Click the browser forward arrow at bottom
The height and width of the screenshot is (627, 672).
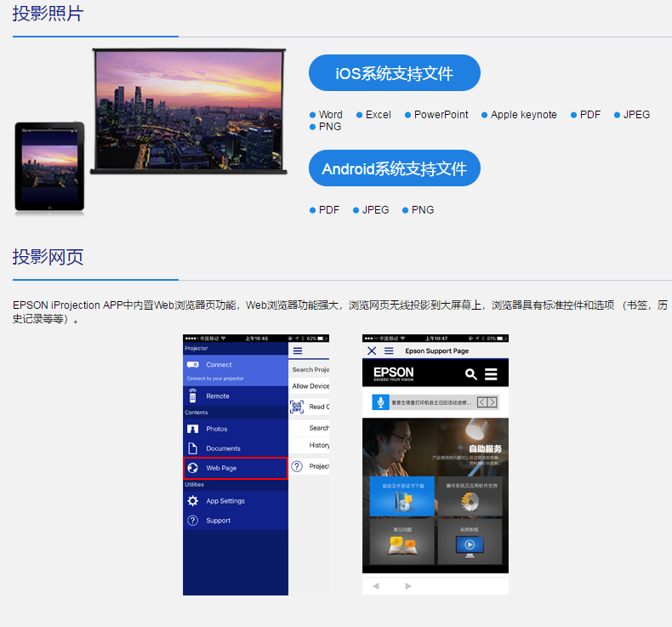(x=408, y=586)
